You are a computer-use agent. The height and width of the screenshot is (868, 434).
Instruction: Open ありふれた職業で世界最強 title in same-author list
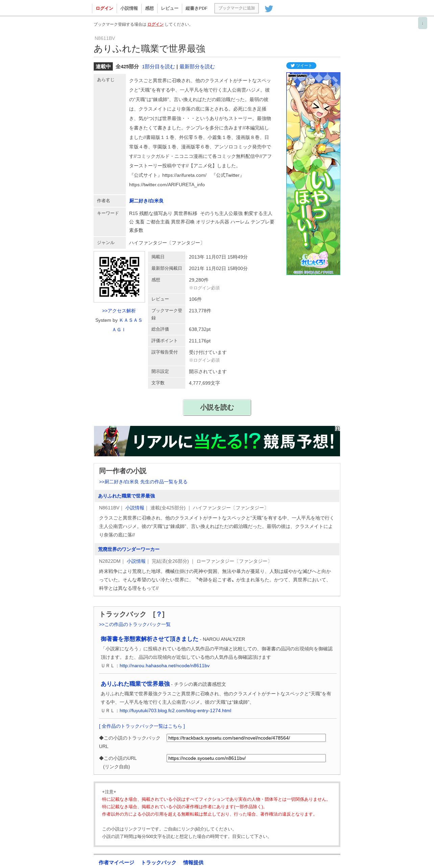pyautogui.click(x=126, y=496)
